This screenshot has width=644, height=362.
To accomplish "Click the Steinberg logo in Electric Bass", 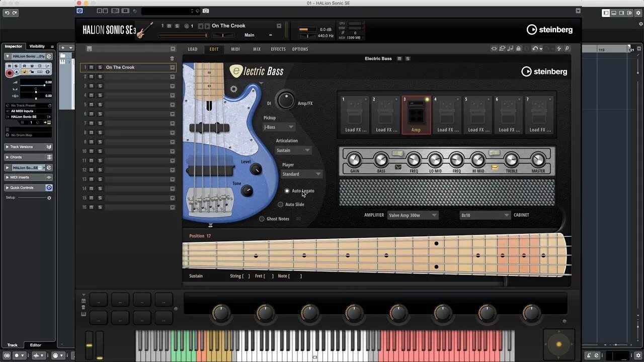I will (544, 71).
